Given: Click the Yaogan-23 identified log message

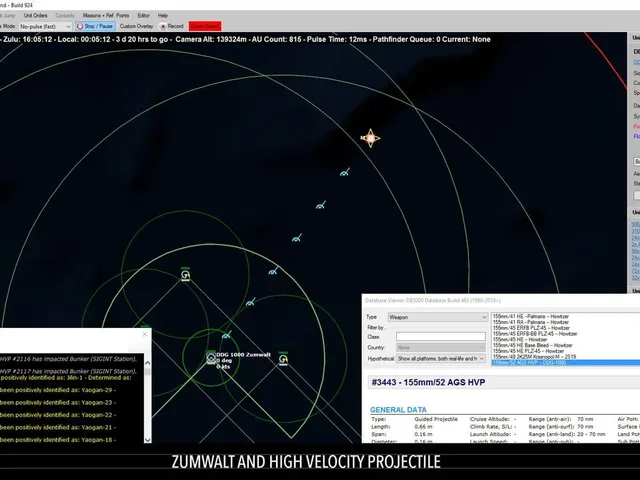Looking at the screenshot, I should click(58, 402).
